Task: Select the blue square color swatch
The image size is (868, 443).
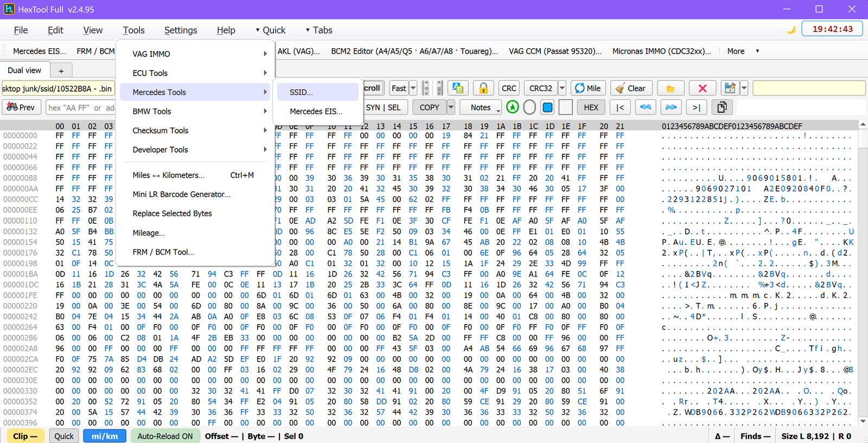Action: tap(547, 107)
